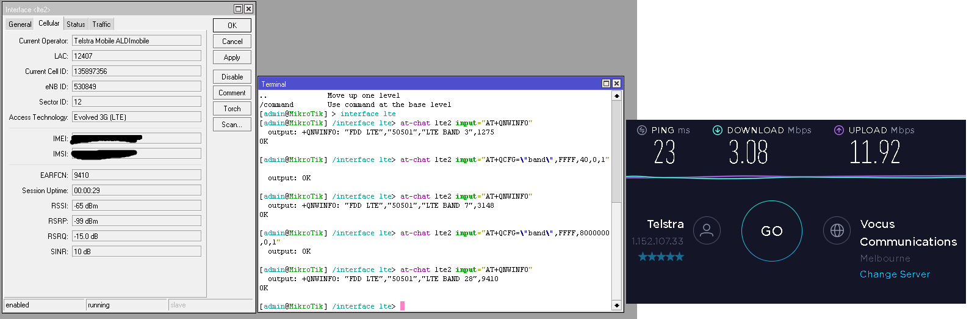The height and width of the screenshot is (319, 980).
Task: Click the 'slave' status bar entry
Action: pyautogui.click(x=211, y=305)
